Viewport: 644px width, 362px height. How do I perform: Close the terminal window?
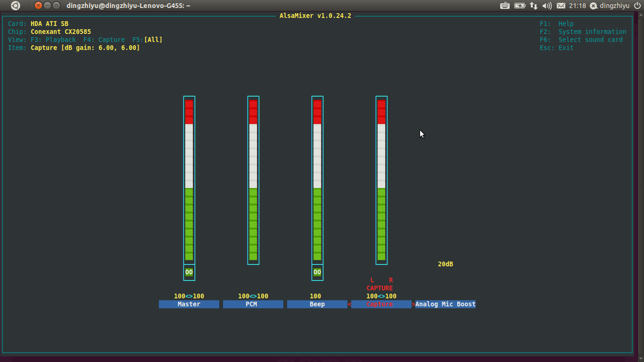click(39, 6)
